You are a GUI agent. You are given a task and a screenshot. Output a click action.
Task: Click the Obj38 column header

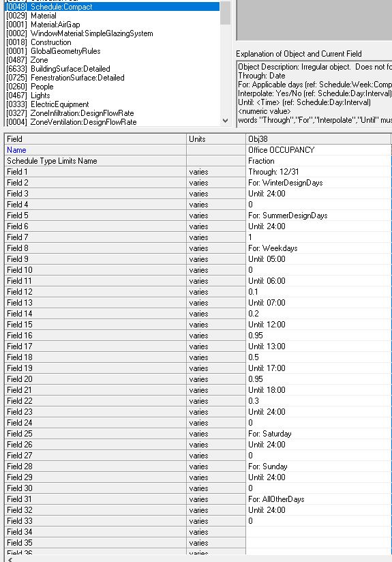pos(318,139)
